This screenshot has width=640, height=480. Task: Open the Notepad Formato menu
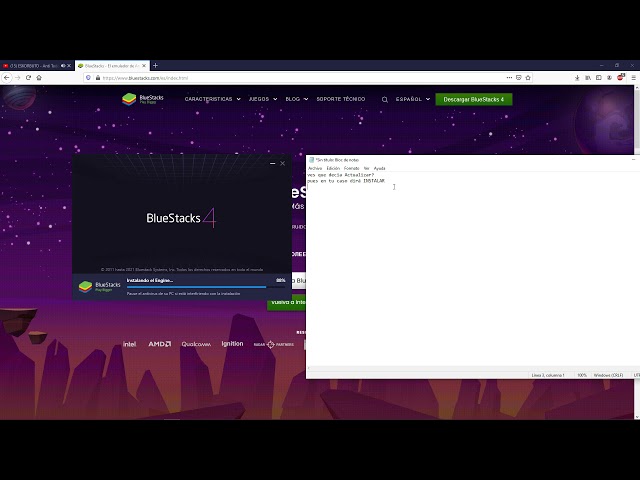tap(351, 168)
